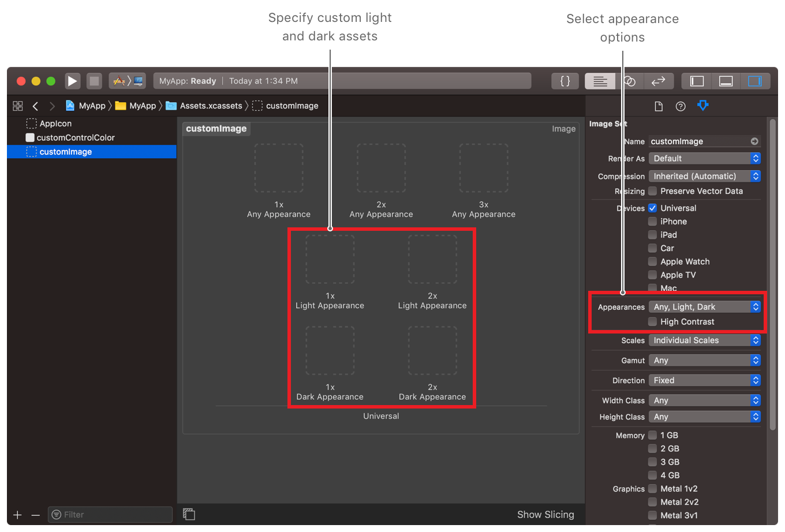Show the version editor
Viewport: 785px width, 532px height.
(659, 81)
